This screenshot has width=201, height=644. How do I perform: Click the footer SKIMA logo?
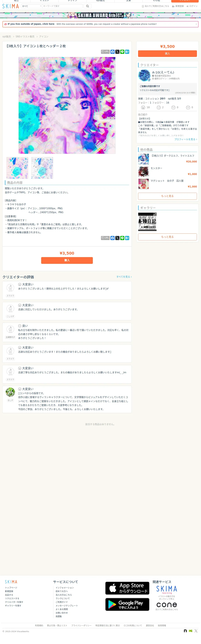[x=11, y=582]
